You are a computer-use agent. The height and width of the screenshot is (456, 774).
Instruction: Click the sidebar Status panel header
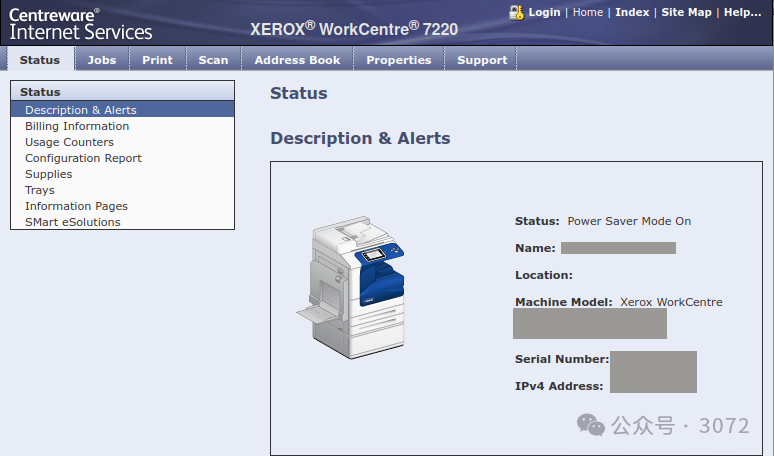122,91
